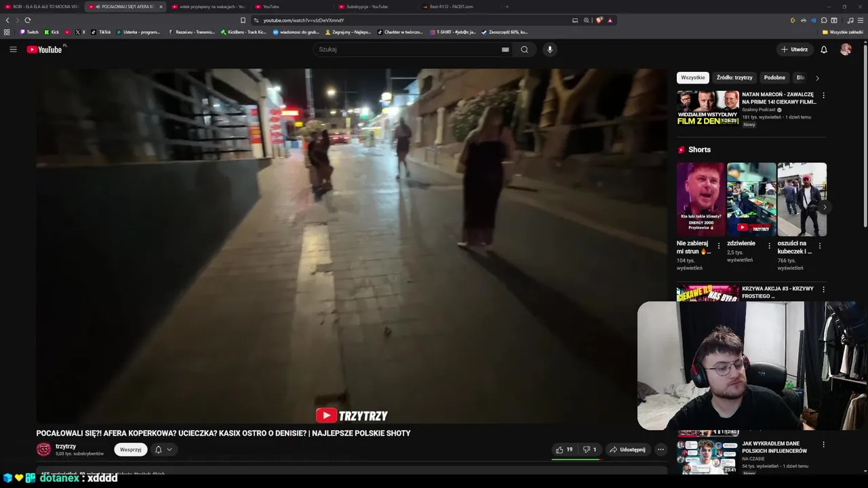Bookmark this page icon in address bar

tap(243, 20)
